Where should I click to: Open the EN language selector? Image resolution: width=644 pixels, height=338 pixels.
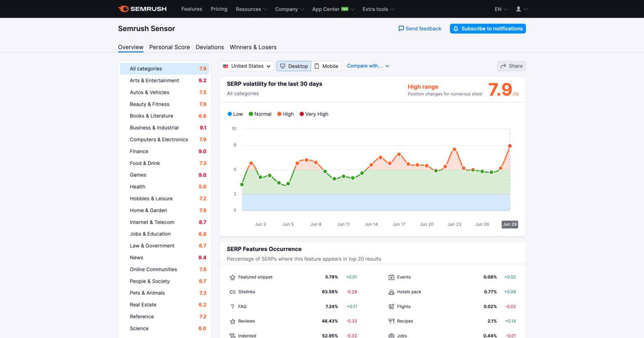501,9
